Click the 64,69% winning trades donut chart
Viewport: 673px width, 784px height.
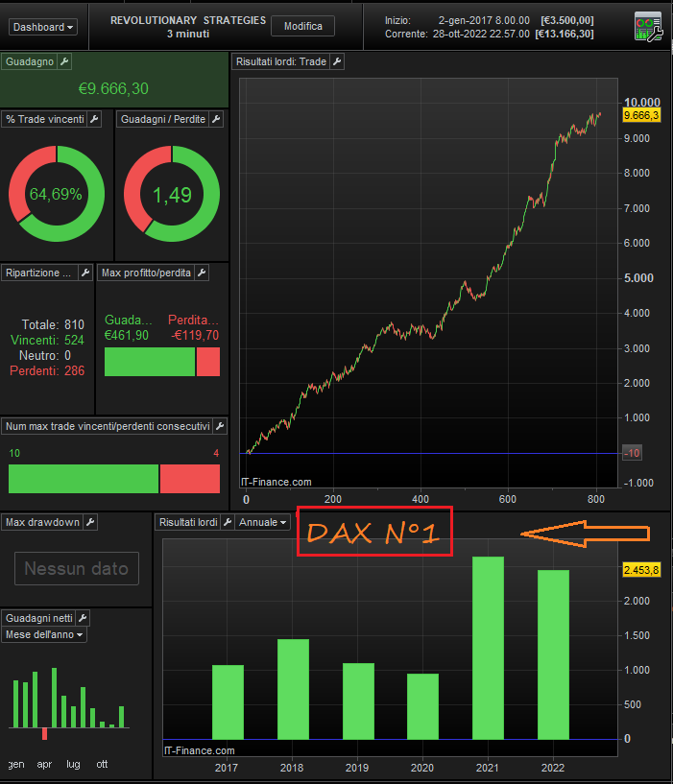pos(56,194)
